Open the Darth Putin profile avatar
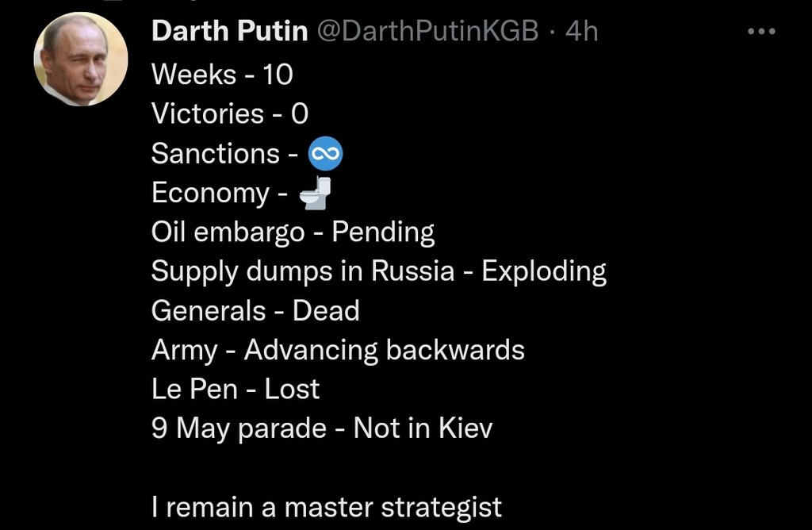The image size is (812, 530). point(80,60)
